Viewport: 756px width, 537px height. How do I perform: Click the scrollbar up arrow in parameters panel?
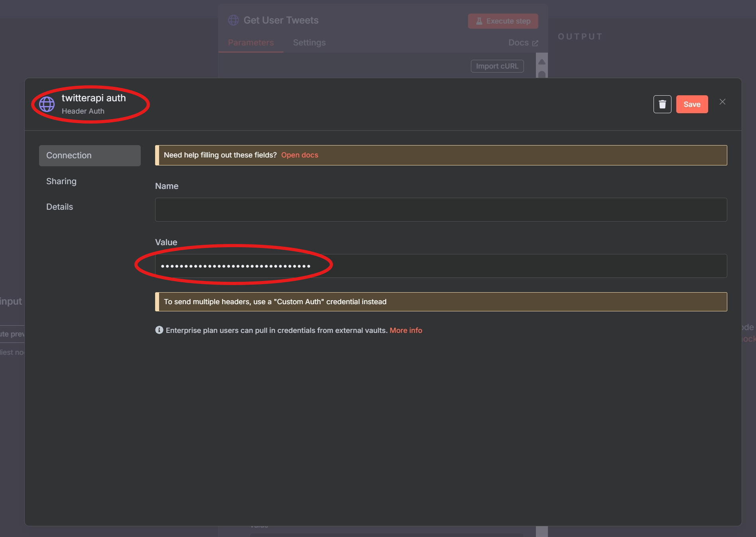point(541,62)
